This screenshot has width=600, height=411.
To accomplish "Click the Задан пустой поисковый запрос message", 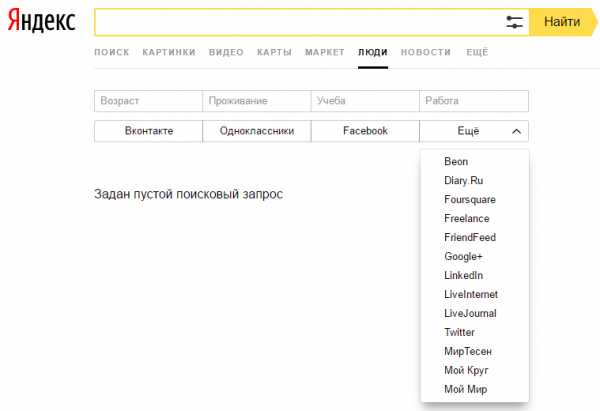I will 188,194.
